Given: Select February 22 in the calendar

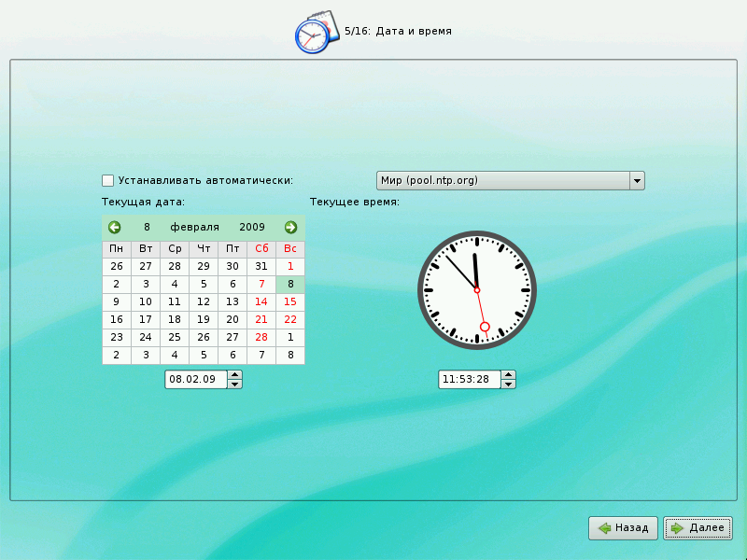Looking at the screenshot, I should click(x=290, y=319).
